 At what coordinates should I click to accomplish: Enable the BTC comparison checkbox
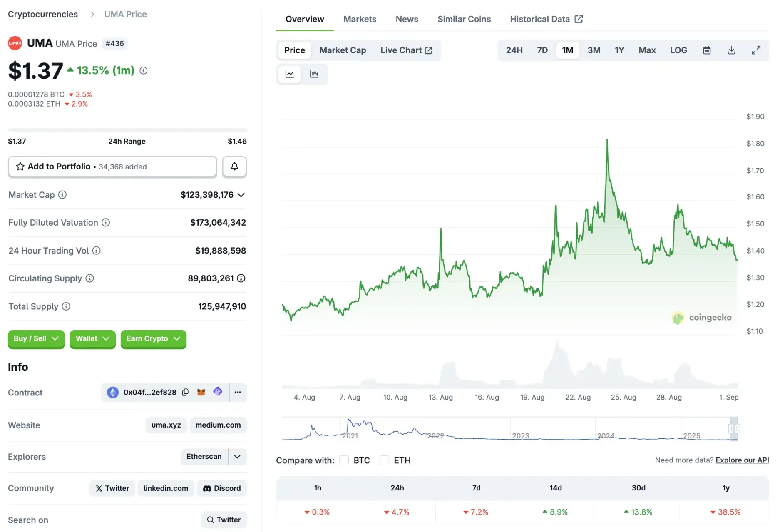(344, 460)
